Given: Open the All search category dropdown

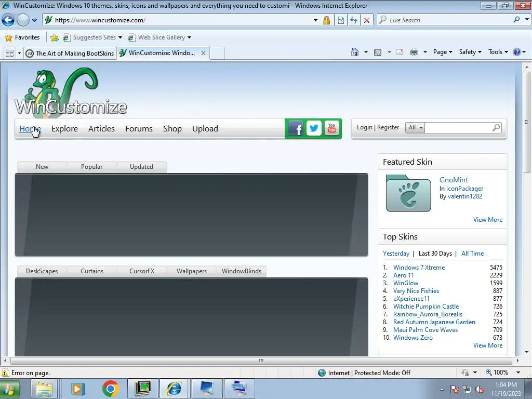Looking at the screenshot, I should click(x=415, y=128).
